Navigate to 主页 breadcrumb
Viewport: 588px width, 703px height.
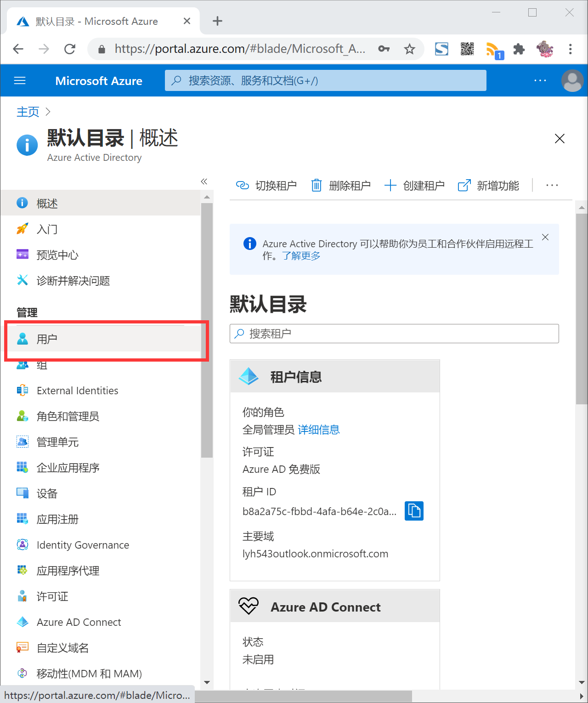tap(28, 112)
